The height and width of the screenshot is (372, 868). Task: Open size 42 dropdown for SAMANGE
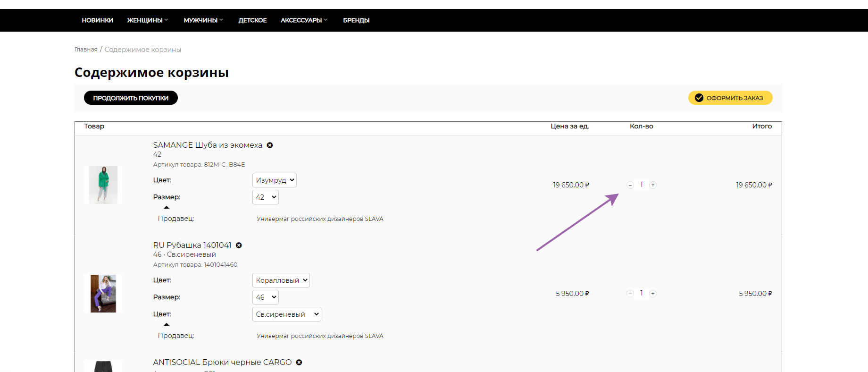click(266, 197)
